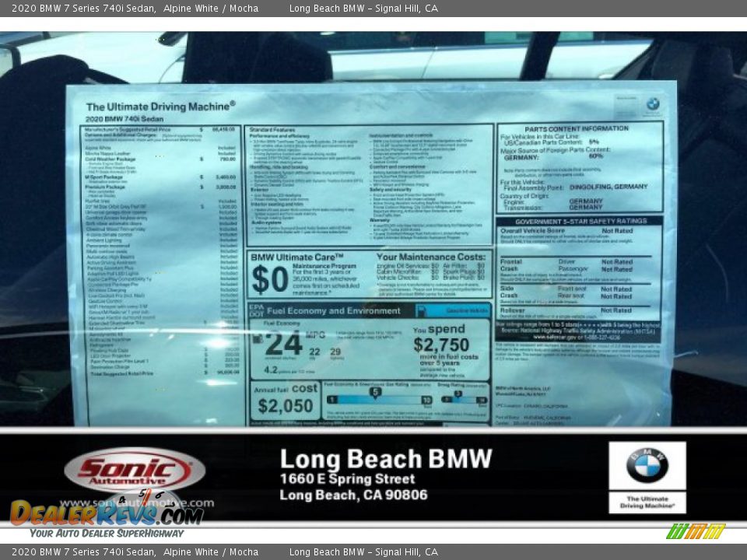
Task: Click the 'Overall Vehicle Score' label
Action: (x=532, y=230)
